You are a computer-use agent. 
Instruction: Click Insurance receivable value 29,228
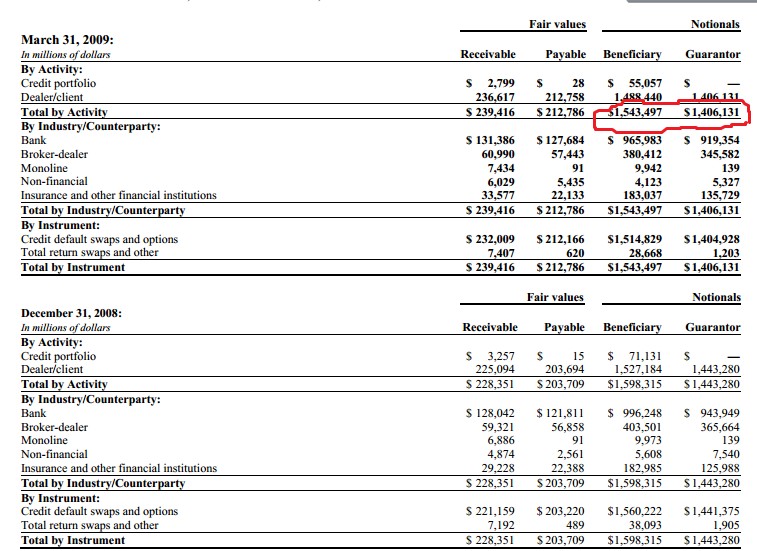pos(497,468)
